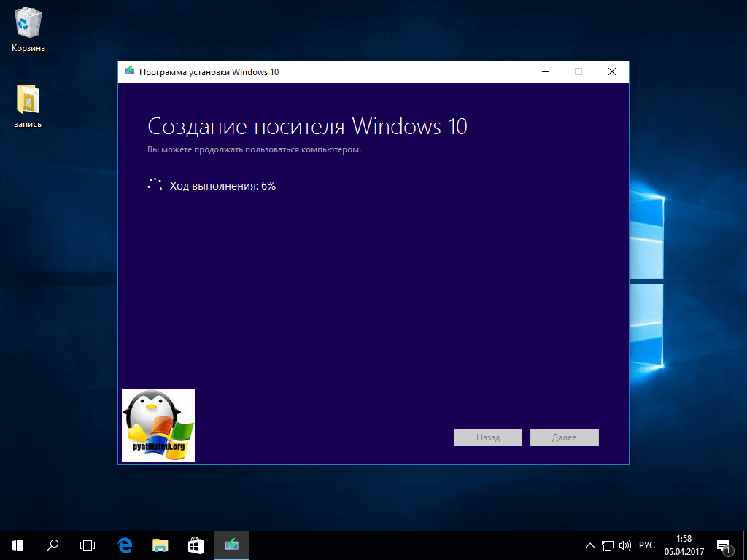The width and height of the screenshot is (747, 560).
Task: Click title text Программа установки Windows 10
Action: click(209, 72)
